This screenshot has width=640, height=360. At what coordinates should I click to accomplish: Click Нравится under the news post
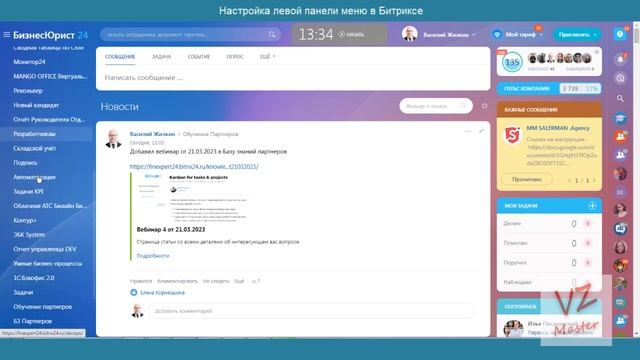[x=141, y=281]
